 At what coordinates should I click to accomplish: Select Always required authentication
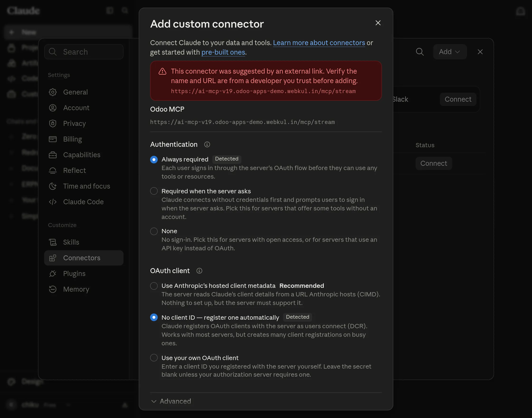154,160
